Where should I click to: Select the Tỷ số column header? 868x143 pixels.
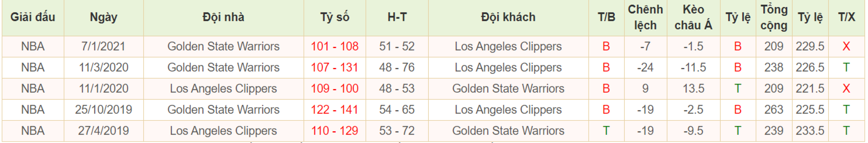(334, 17)
